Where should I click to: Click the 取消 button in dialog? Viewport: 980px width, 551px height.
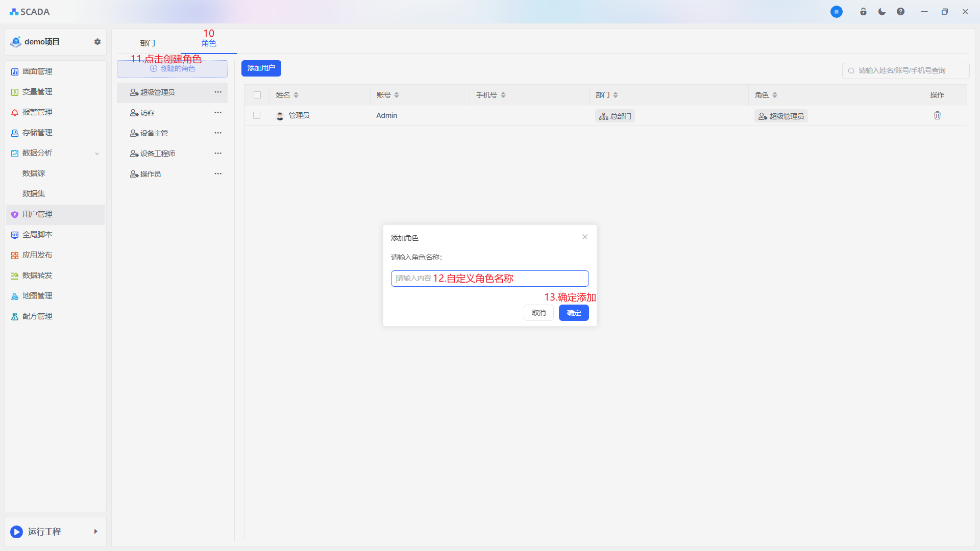coord(538,313)
